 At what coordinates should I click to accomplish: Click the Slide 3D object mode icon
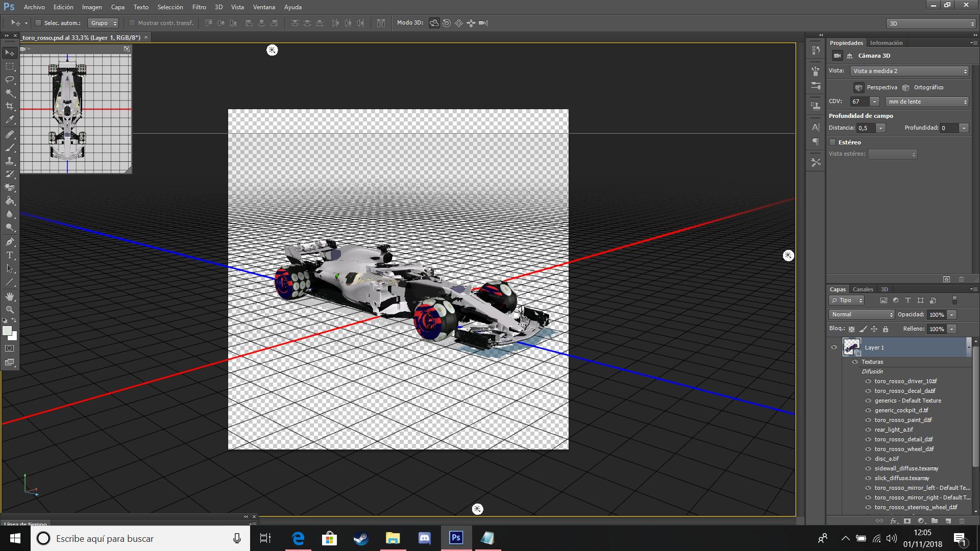471,23
